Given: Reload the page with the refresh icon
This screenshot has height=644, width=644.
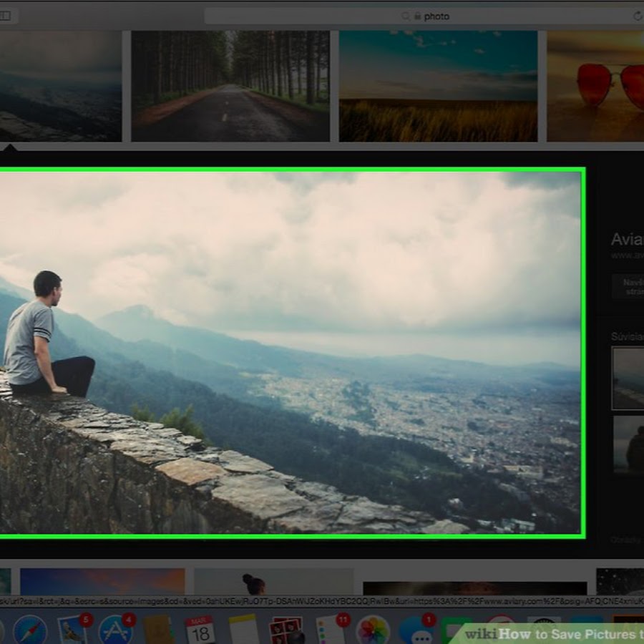Looking at the screenshot, I should pos(638,16).
